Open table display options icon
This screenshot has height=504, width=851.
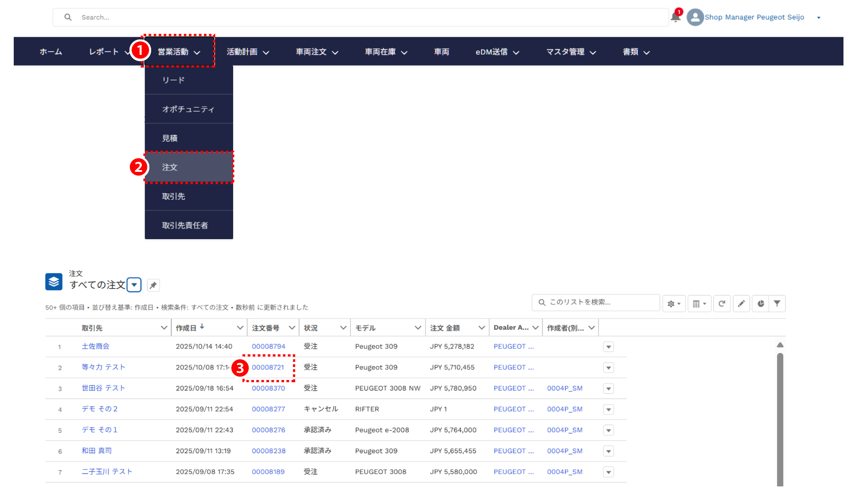point(699,304)
